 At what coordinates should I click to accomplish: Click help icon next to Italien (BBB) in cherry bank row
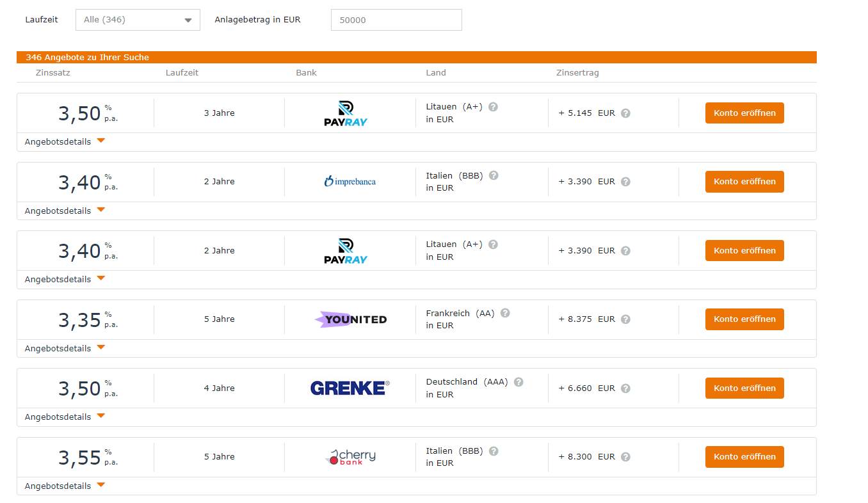[x=493, y=451]
